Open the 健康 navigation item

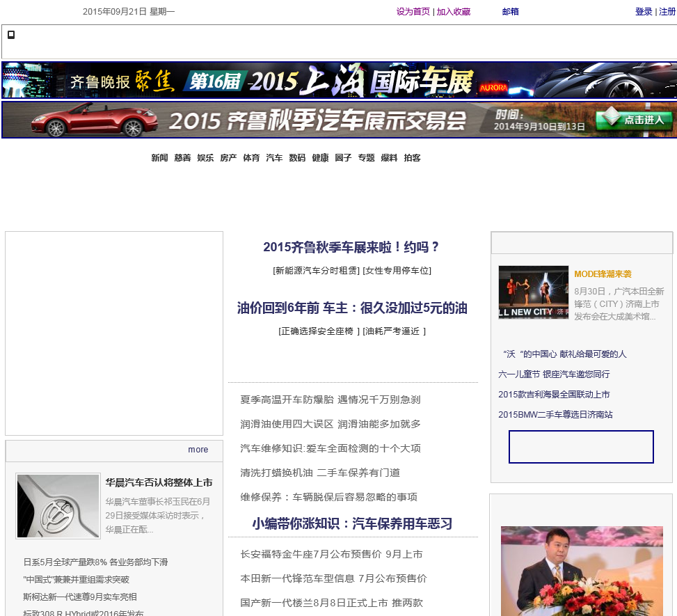pos(320,158)
